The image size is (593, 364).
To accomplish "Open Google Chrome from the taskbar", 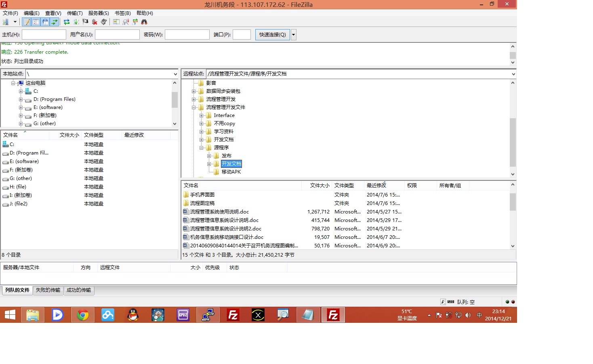I will coord(83,315).
